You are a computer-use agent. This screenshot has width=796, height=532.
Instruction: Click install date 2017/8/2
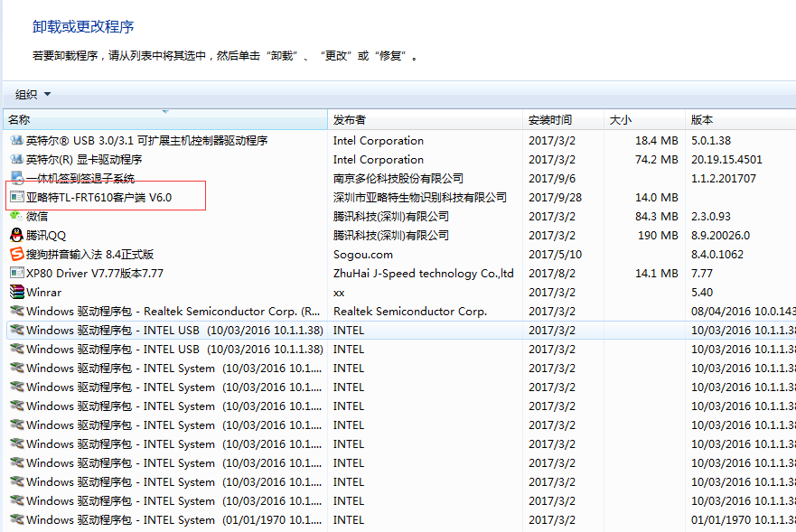click(x=552, y=273)
